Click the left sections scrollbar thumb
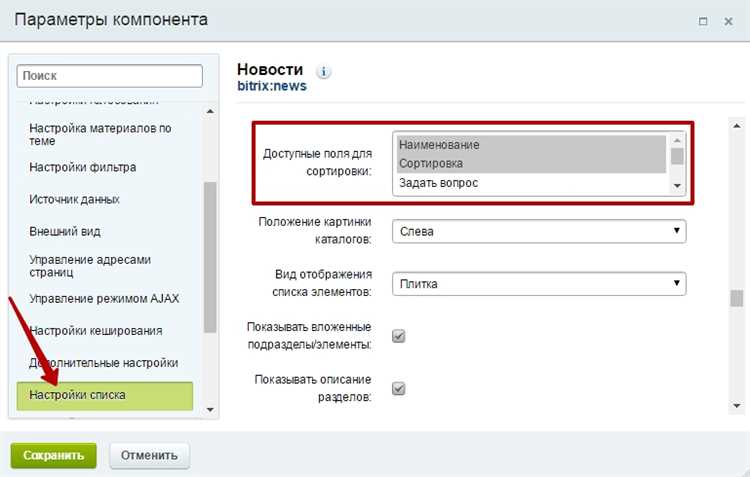Viewport: 750px width, 477px height. (x=210, y=257)
